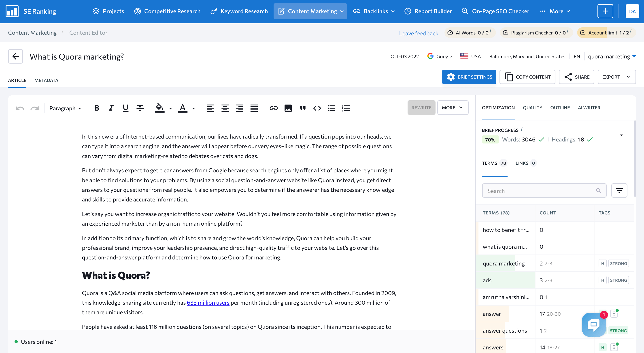
Task: Switch to the OUTLINE tab
Action: pos(560,108)
